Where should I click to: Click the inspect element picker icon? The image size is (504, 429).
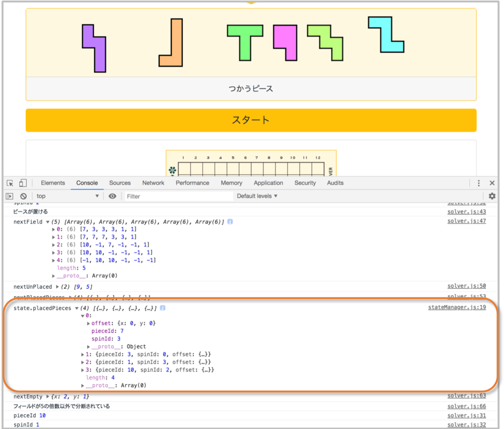pos(10,183)
